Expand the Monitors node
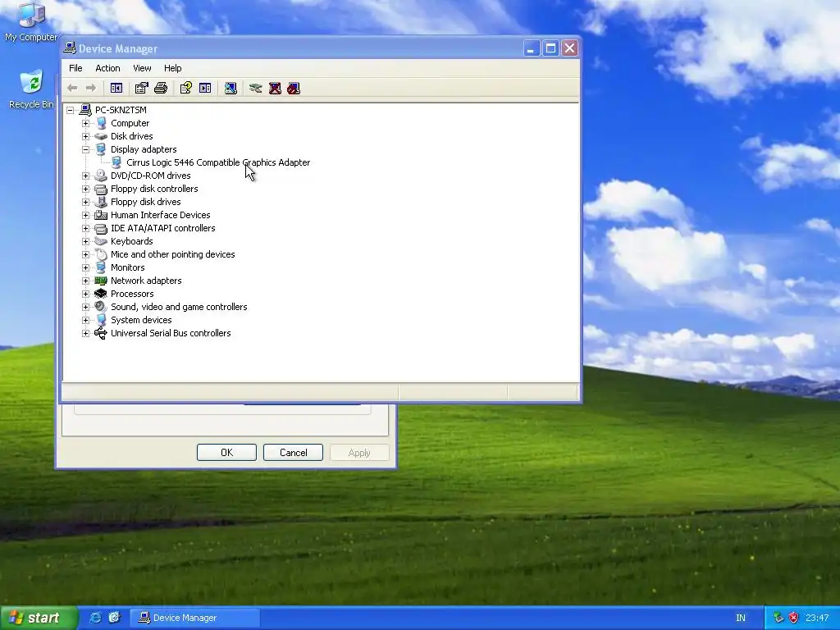The width and height of the screenshot is (840, 630). (85, 267)
